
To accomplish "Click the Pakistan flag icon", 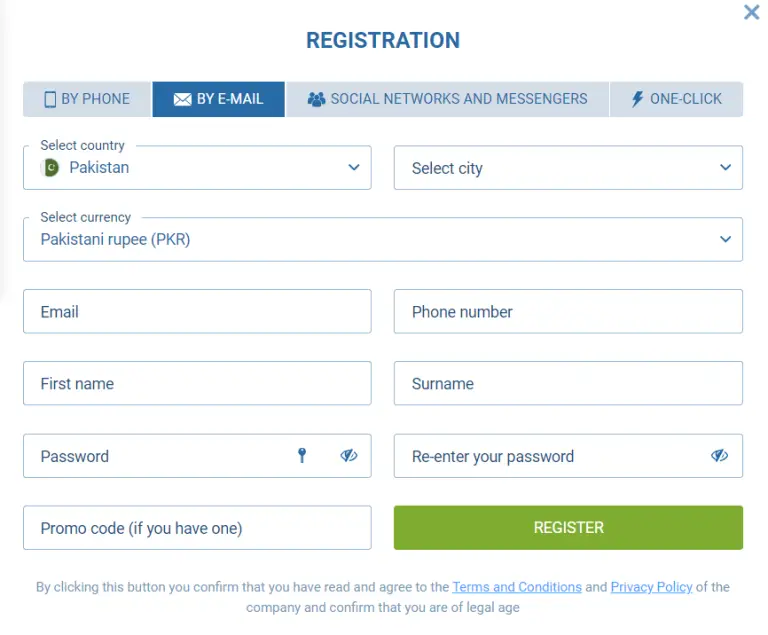I will coord(50,168).
